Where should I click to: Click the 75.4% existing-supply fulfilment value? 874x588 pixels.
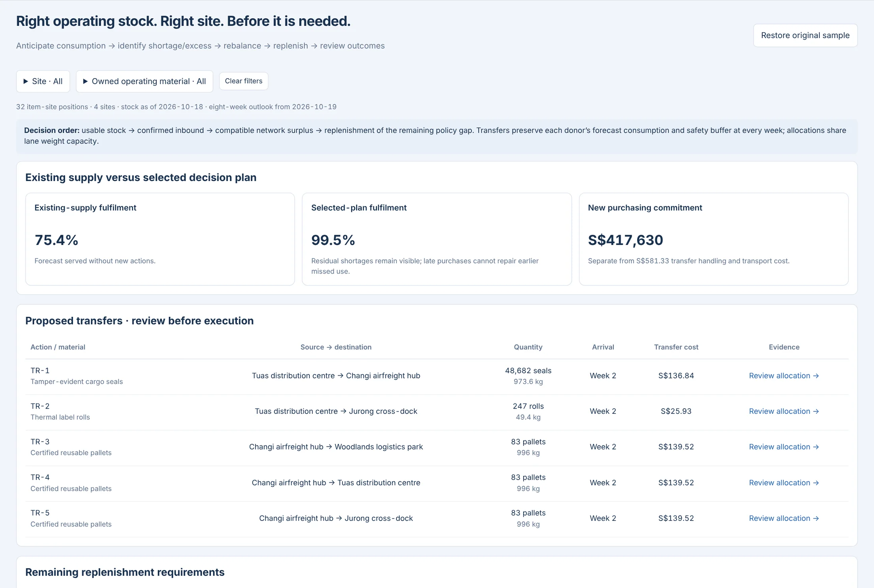(56, 240)
